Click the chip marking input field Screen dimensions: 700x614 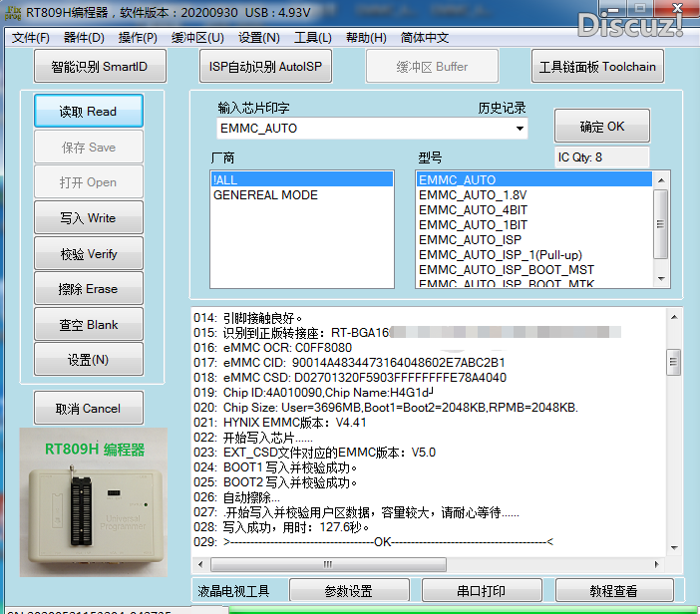tap(364, 129)
